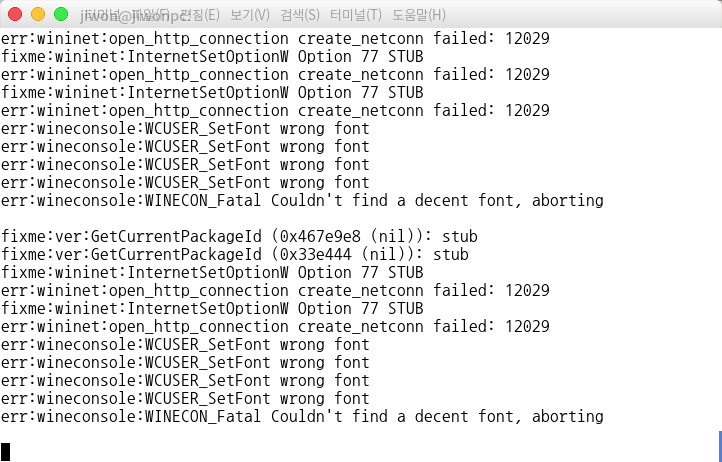722x462 pixels.
Task: Open the 검색(S) menu
Action: [300, 15]
